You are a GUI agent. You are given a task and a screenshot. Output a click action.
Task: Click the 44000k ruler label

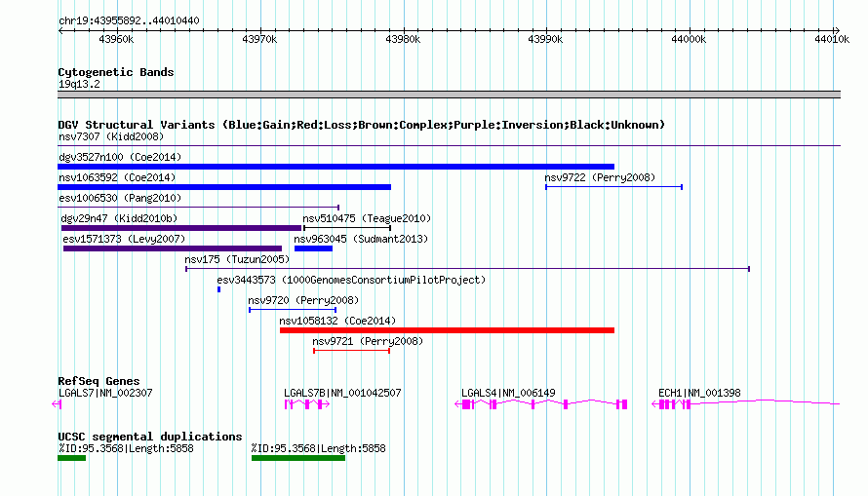pyautogui.click(x=689, y=39)
